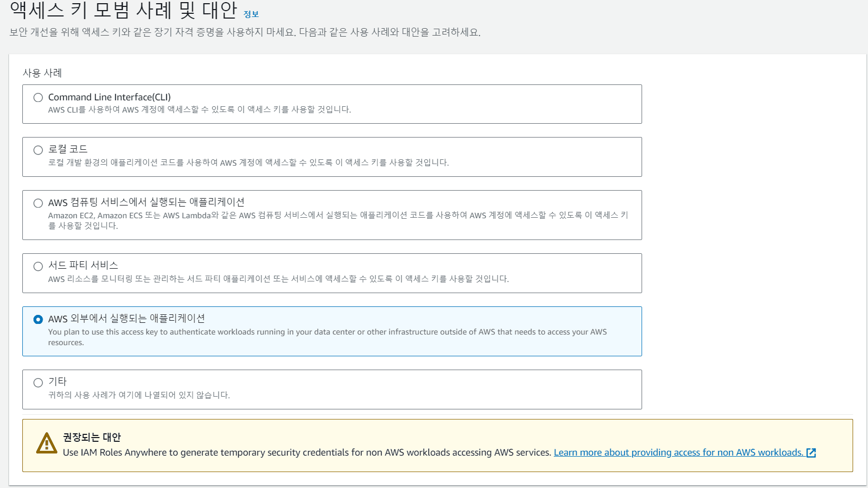The width and height of the screenshot is (868, 488).
Task: Click the 'Command Line Interface(CLI)' title text
Action: pos(109,97)
